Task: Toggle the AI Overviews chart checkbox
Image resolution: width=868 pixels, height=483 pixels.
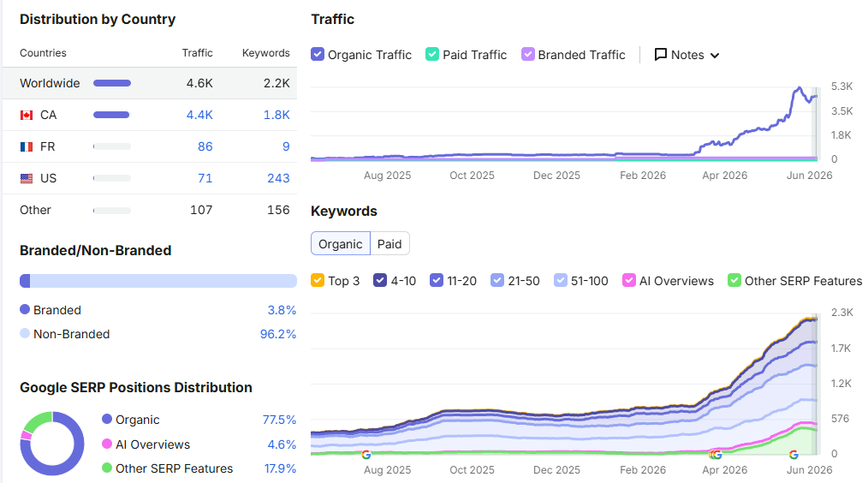Action: click(629, 280)
